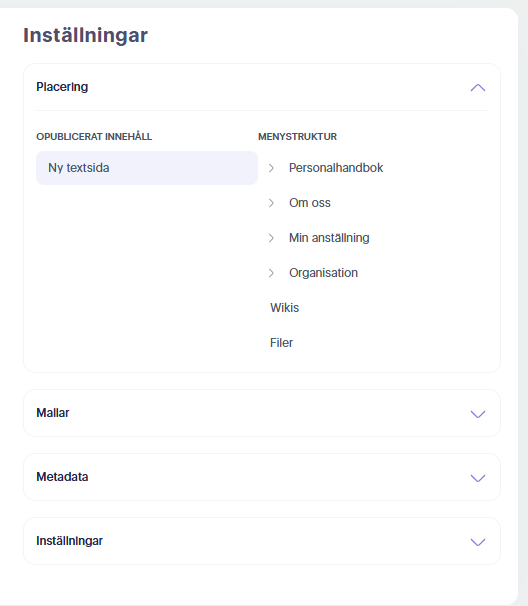Click the Menystruktur column heading
This screenshot has height=606, width=528.
298,137
